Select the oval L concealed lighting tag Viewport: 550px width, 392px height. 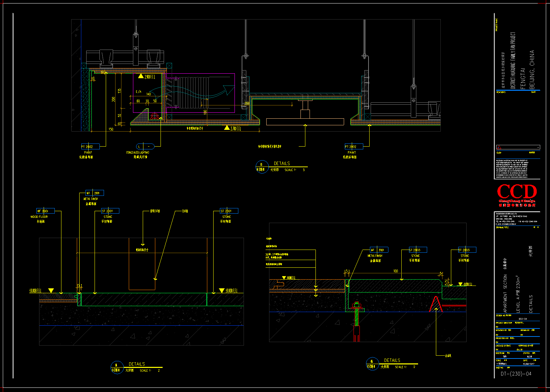[145, 146]
